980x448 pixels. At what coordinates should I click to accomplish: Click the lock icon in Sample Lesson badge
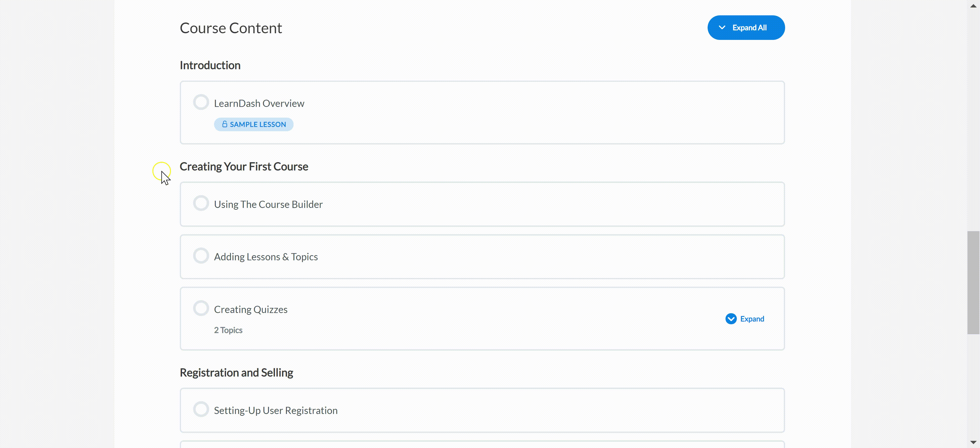pos(225,124)
